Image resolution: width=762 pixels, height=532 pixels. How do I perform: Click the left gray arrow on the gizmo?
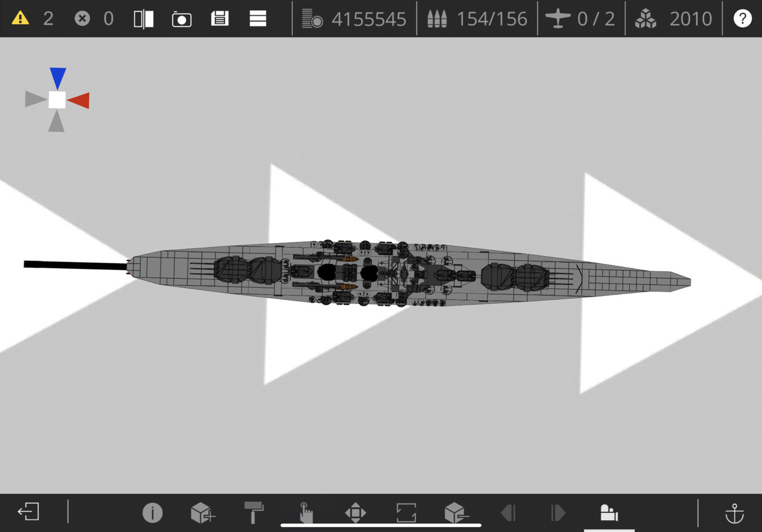[x=36, y=99]
